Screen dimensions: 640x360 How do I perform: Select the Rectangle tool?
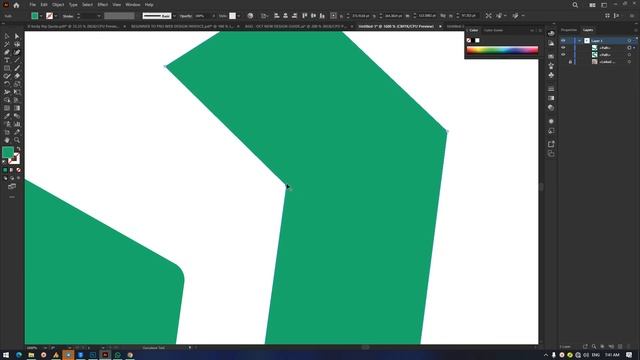click(7, 68)
